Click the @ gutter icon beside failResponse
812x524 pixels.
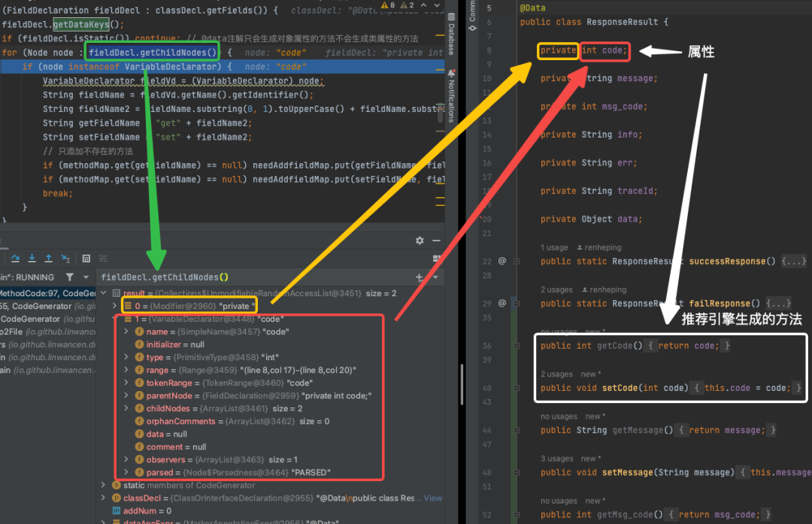pyautogui.click(x=501, y=304)
